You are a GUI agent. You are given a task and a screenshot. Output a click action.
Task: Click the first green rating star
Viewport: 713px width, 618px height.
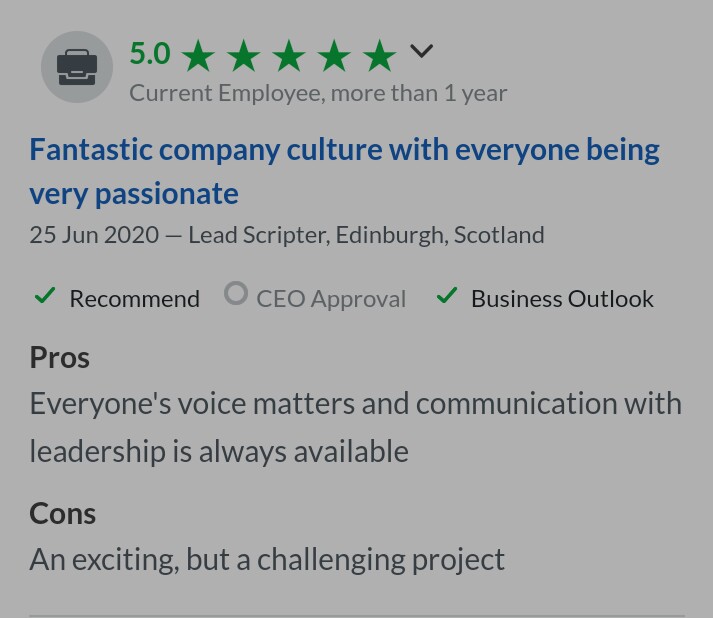point(199,56)
